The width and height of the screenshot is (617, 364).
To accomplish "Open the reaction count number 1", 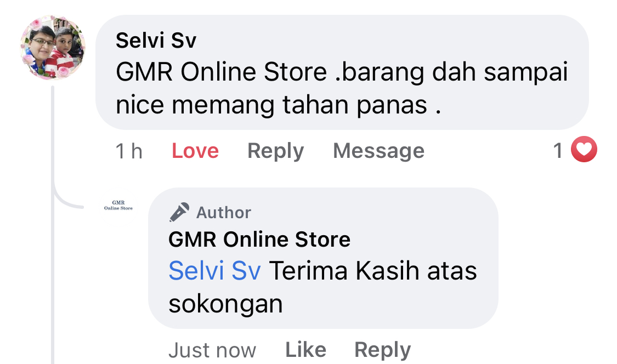I will [558, 151].
